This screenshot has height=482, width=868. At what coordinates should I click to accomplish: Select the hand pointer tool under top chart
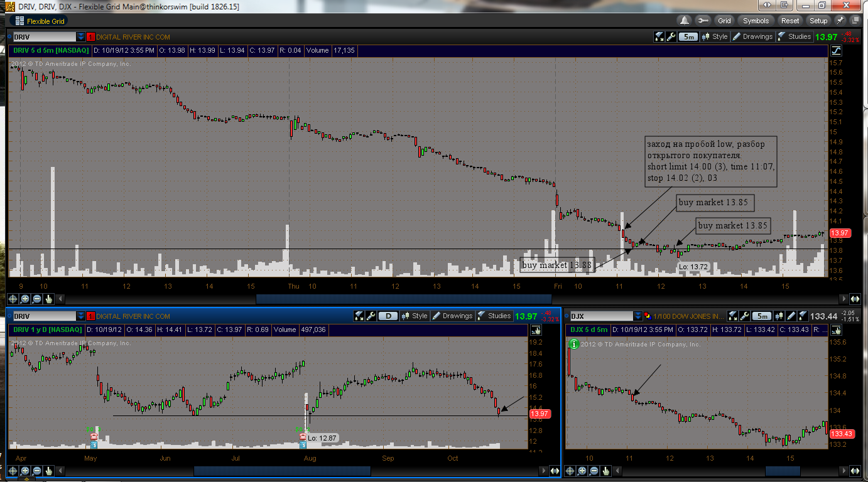[48, 299]
